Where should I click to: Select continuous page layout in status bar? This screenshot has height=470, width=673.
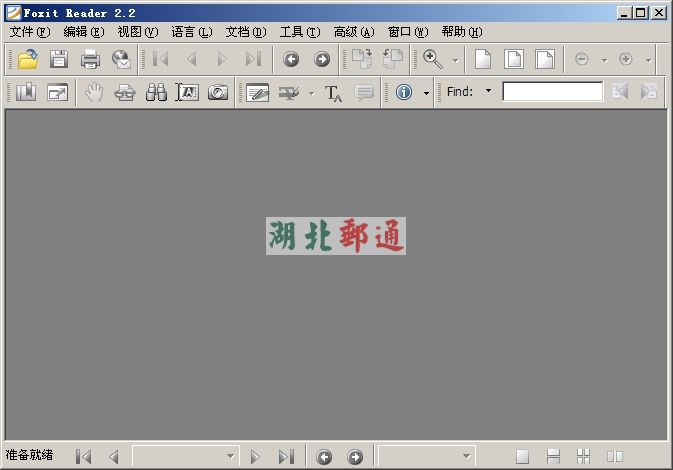point(553,456)
